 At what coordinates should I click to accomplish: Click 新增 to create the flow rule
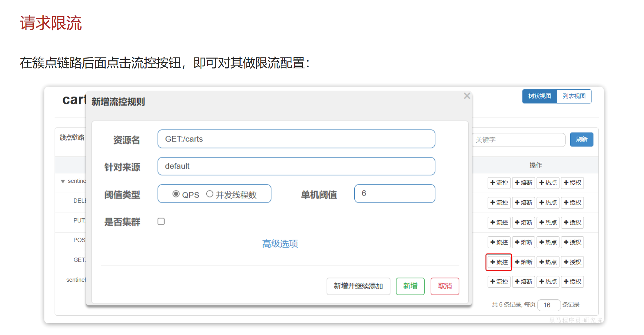point(410,286)
